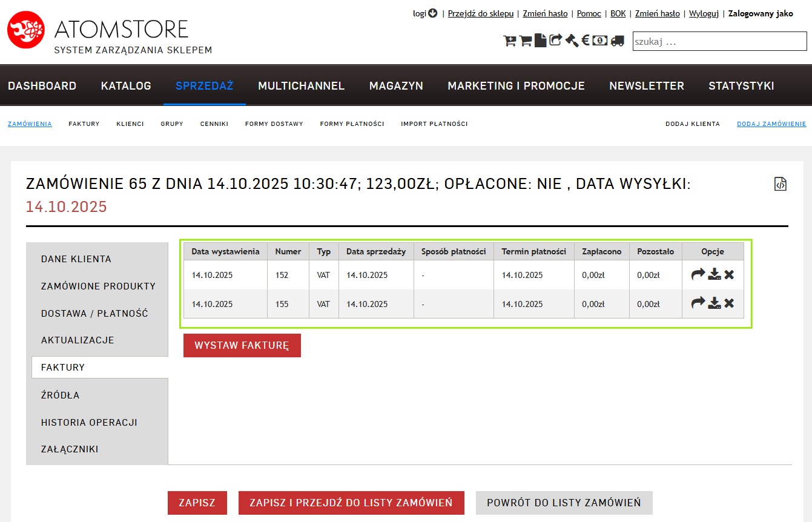Click the auction gavel icon
Image resolution: width=812 pixels, height=522 pixels.
coord(572,41)
